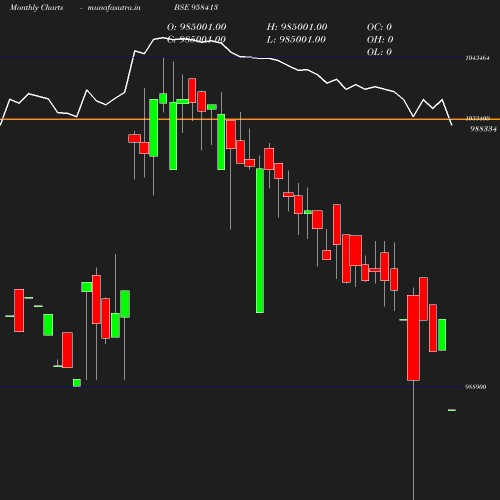Screen dimensions: 500x500
Task: Click the price label on the upper blue line
Action: tap(478, 58)
